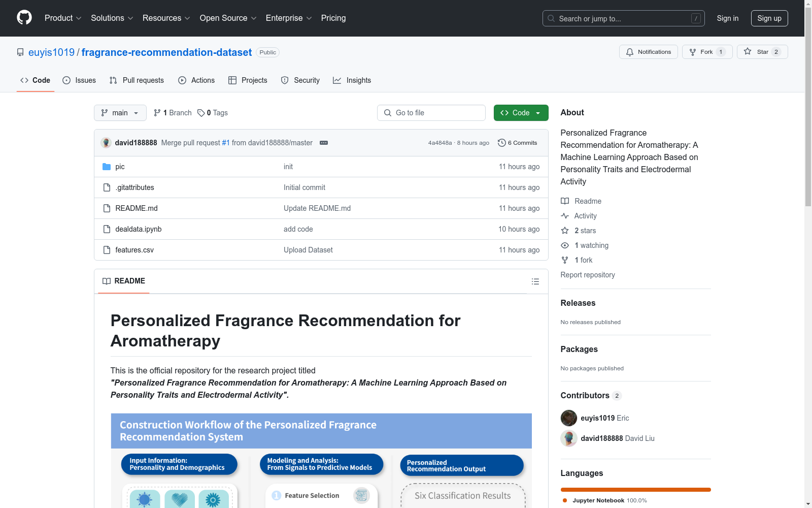Click the Sign up button
812x508 pixels.
point(769,18)
